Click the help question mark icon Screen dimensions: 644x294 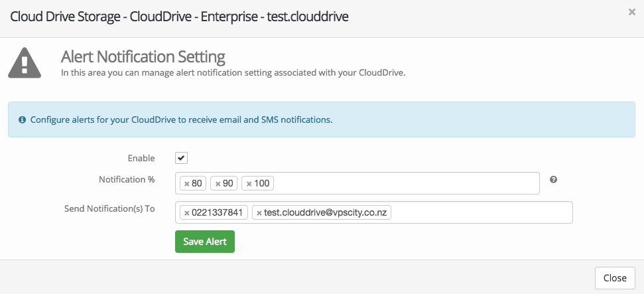[x=553, y=180]
